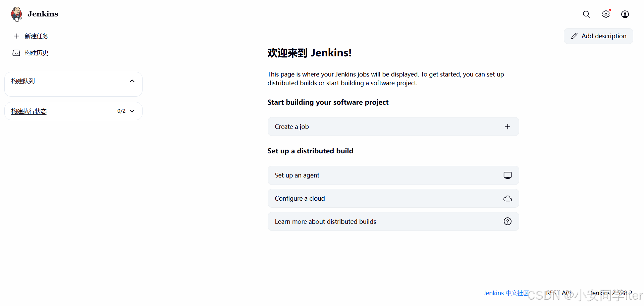Open the 构建执行状态 link
Image resolution: width=644 pixels, height=306 pixels.
coord(29,111)
